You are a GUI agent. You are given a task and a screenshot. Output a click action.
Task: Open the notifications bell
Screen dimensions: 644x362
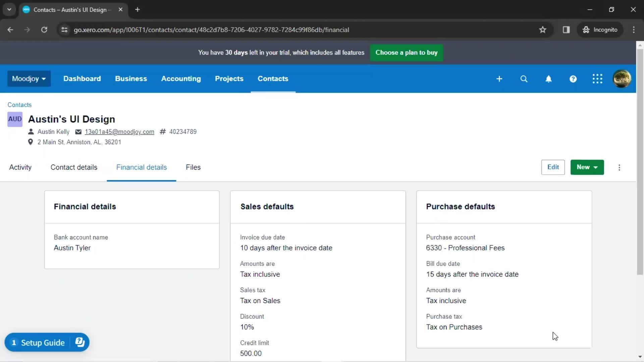[548, 79]
